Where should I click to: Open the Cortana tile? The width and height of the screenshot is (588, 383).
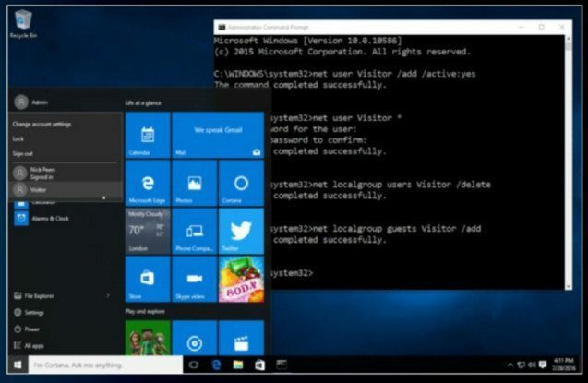(x=241, y=184)
